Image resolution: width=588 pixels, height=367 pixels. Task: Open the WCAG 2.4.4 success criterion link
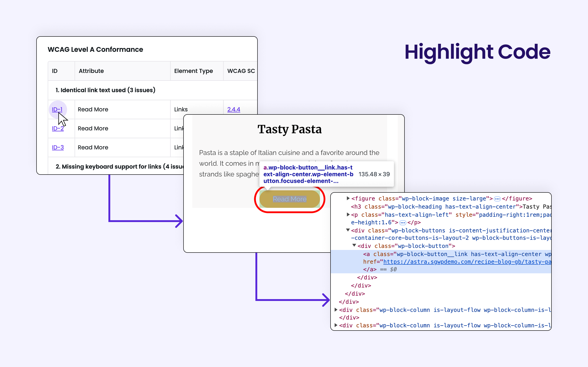click(234, 109)
